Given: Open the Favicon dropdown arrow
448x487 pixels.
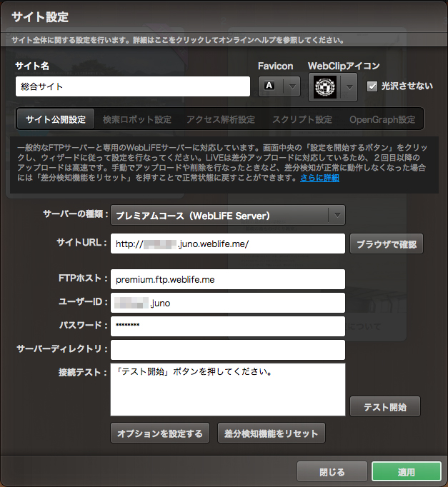Looking at the screenshot, I should 292,86.
